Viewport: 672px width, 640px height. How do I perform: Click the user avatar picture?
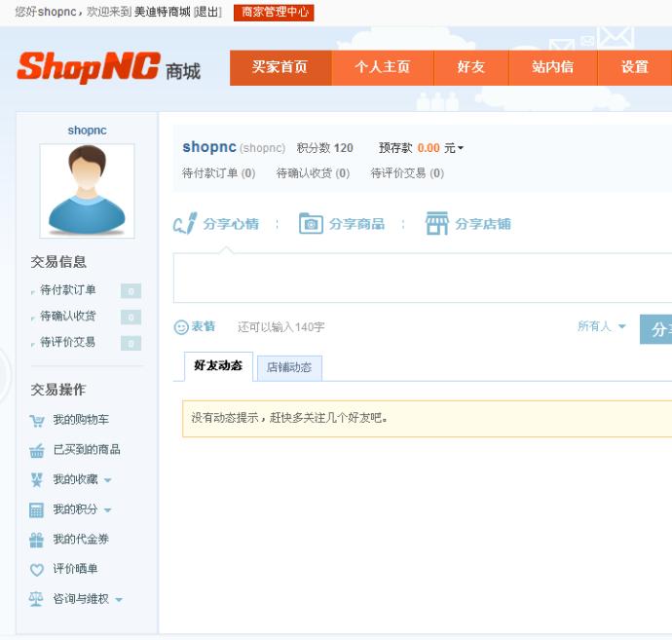[87, 191]
